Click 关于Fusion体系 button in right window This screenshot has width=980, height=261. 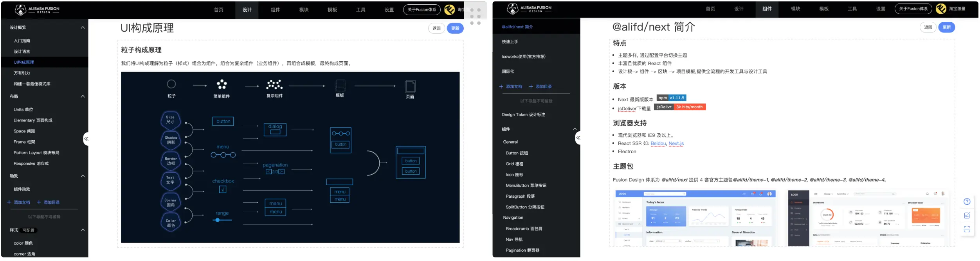pyautogui.click(x=913, y=9)
